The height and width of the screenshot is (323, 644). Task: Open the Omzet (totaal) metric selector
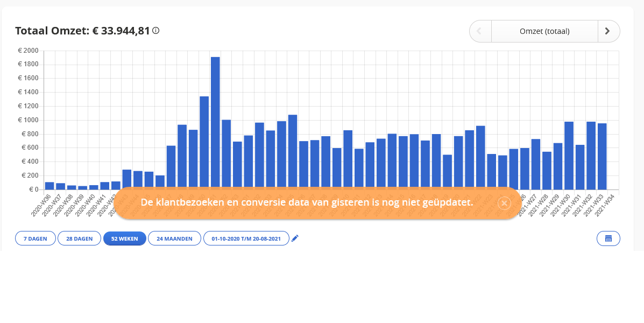pyautogui.click(x=544, y=31)
